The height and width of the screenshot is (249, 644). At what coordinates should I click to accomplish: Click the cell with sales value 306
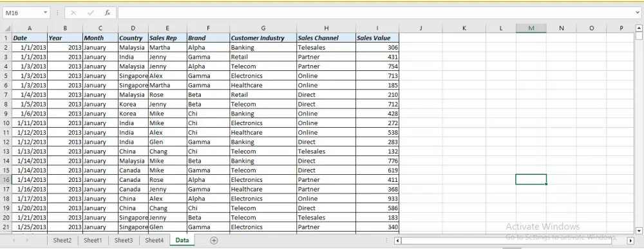tap(377, 47)
